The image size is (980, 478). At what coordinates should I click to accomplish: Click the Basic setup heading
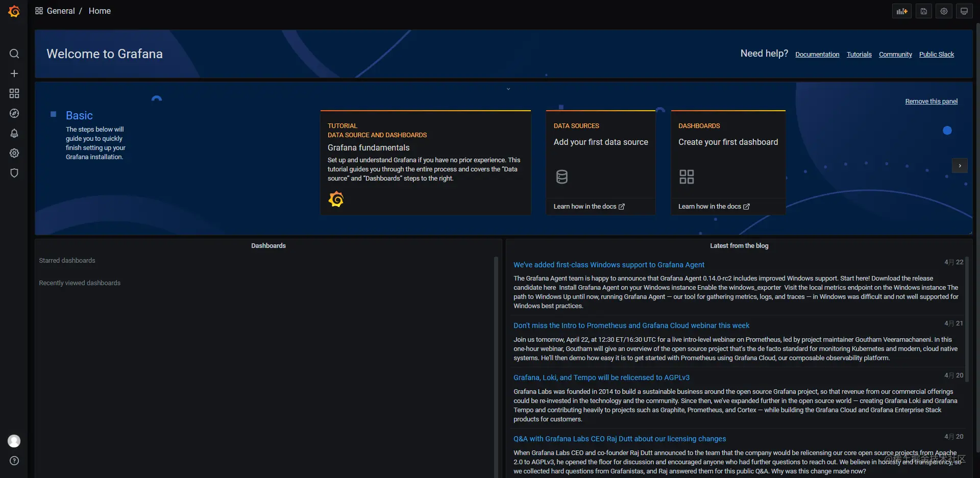79,115
